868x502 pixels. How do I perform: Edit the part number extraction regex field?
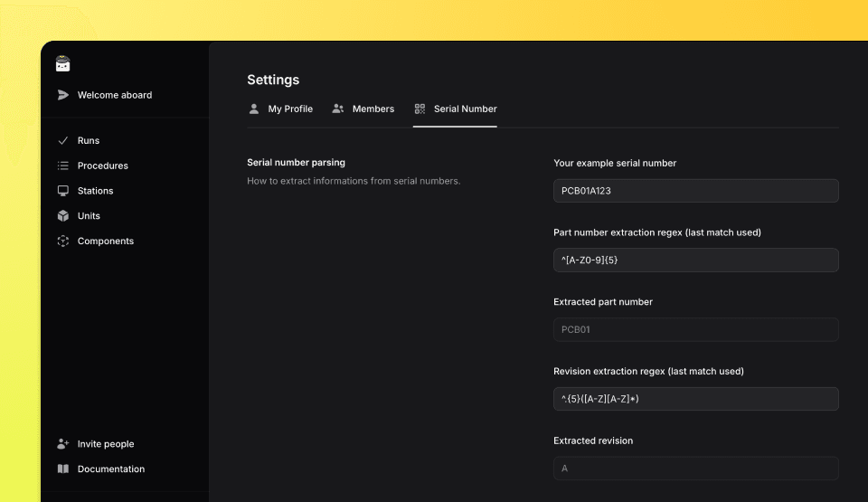tap(696, 260)
